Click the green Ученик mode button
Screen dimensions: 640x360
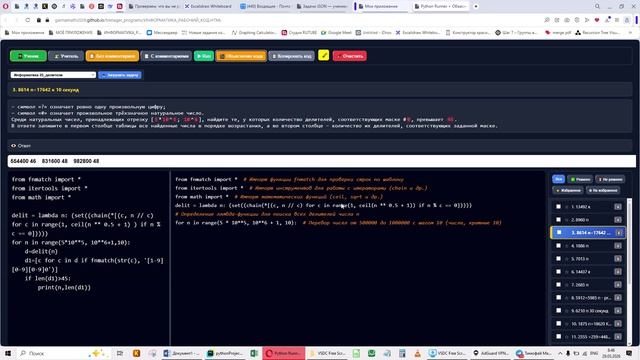pos(28,56)
